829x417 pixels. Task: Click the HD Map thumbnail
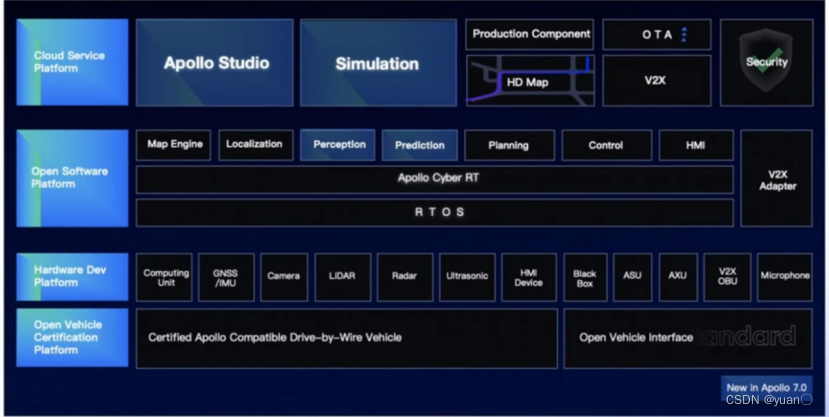(530, 81)
